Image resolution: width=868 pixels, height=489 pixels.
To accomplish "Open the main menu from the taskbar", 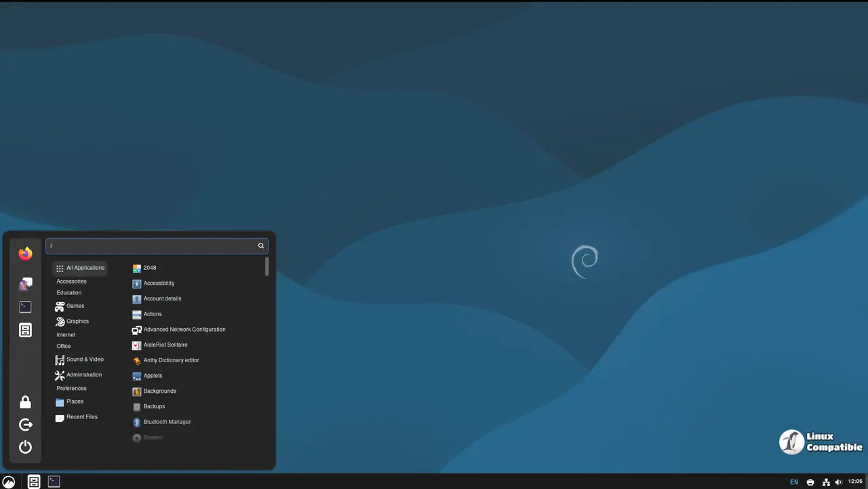I will [x=9, y=482].
